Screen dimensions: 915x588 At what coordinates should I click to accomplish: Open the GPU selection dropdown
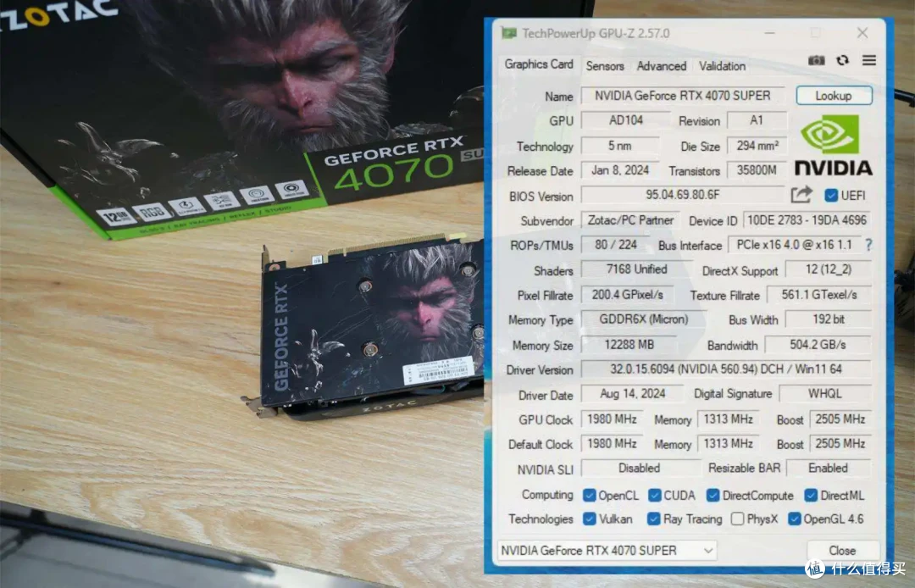coord(607,550)
